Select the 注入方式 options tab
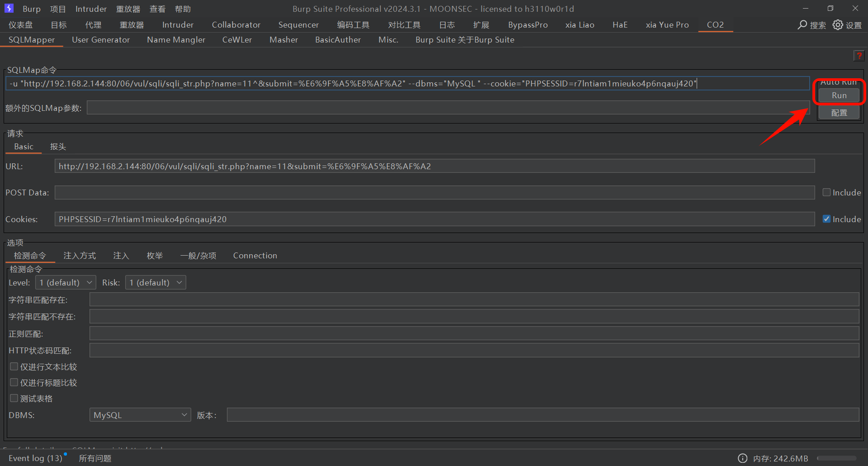This screenshot has height=466, width=868. pos(80,256)
